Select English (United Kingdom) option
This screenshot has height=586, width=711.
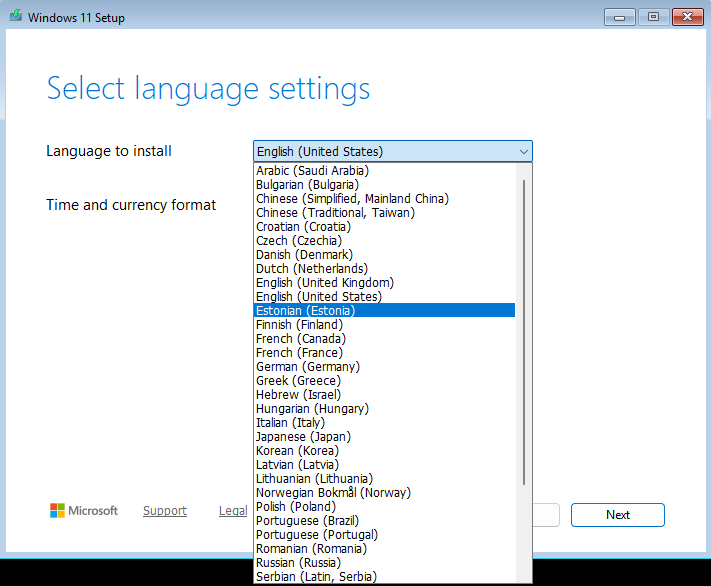[x=324, y=282]
